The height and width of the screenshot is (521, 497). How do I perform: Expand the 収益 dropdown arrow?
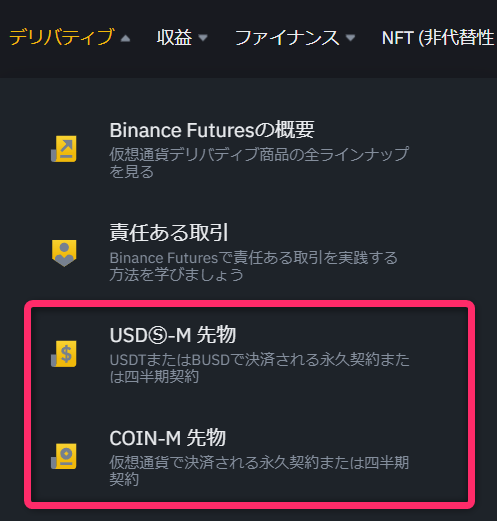203,37
